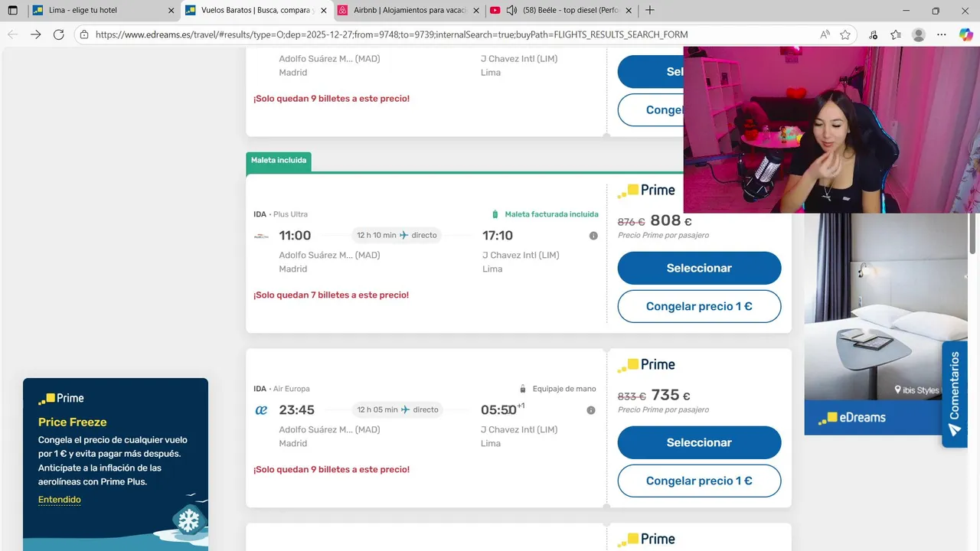980x551 pixels.
Task: Open the Favorites list icon
Action: coord(896,34)
